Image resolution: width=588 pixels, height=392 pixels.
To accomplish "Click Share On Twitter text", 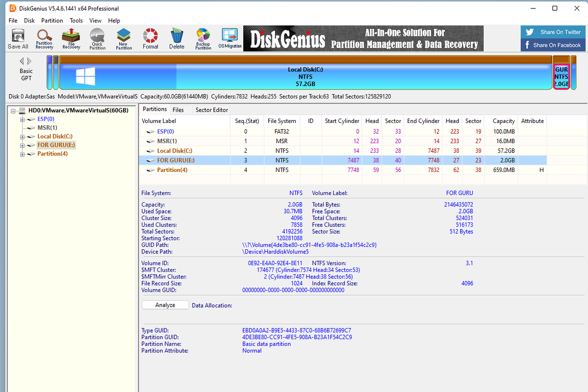I will [x=560, y=32].
